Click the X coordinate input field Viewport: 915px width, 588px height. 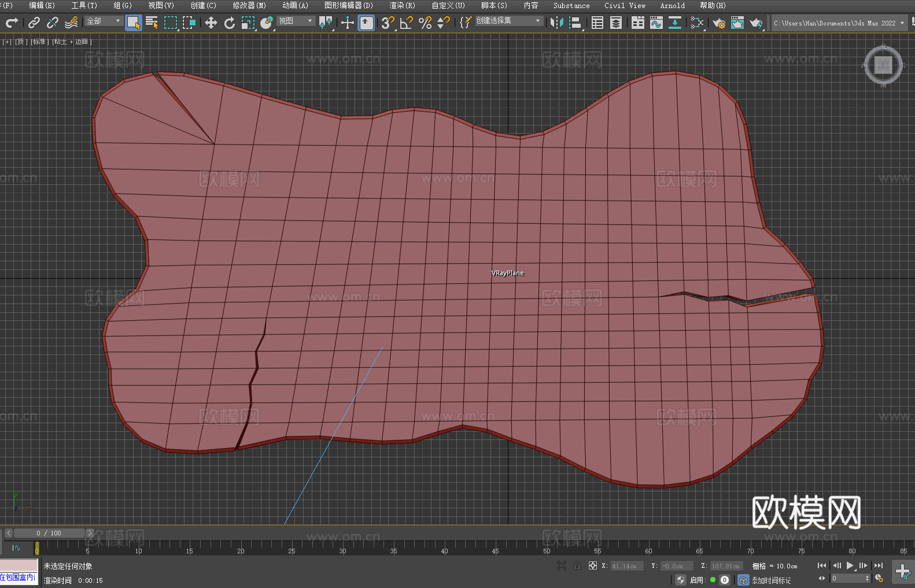pos(627,566)
